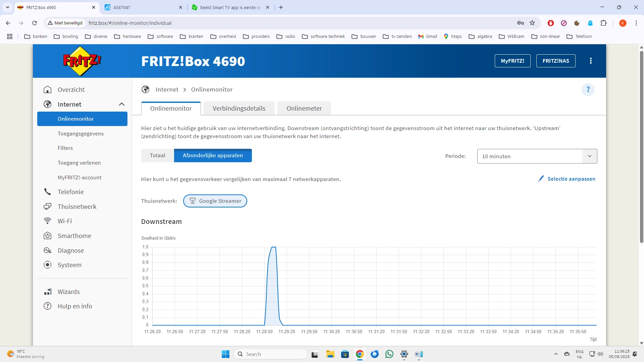644x362 pixels.
Task: Open the help question mark icon
Action: tap(588, 89)
